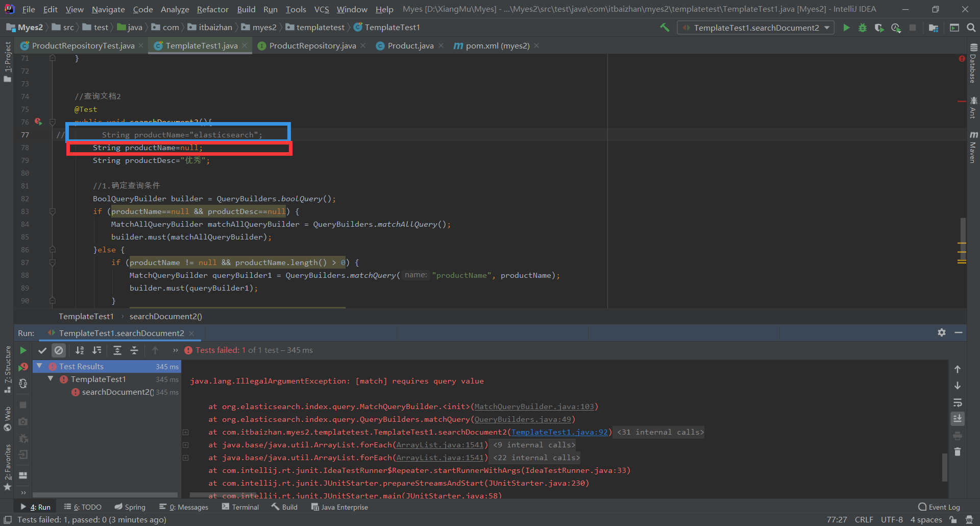
Task: Run with coverage icon in toolbar
Action: coord(879,28)
